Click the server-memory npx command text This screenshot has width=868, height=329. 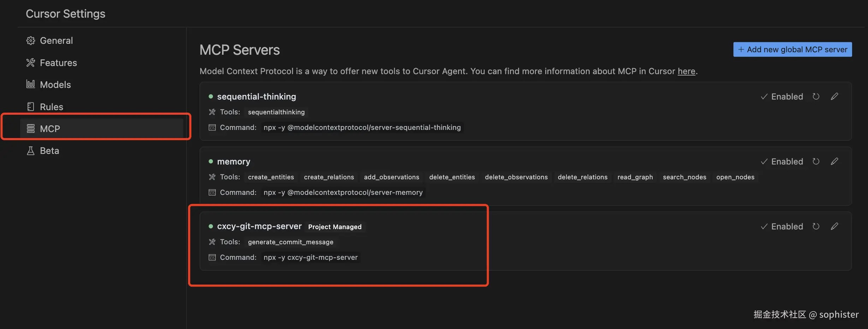343,192
